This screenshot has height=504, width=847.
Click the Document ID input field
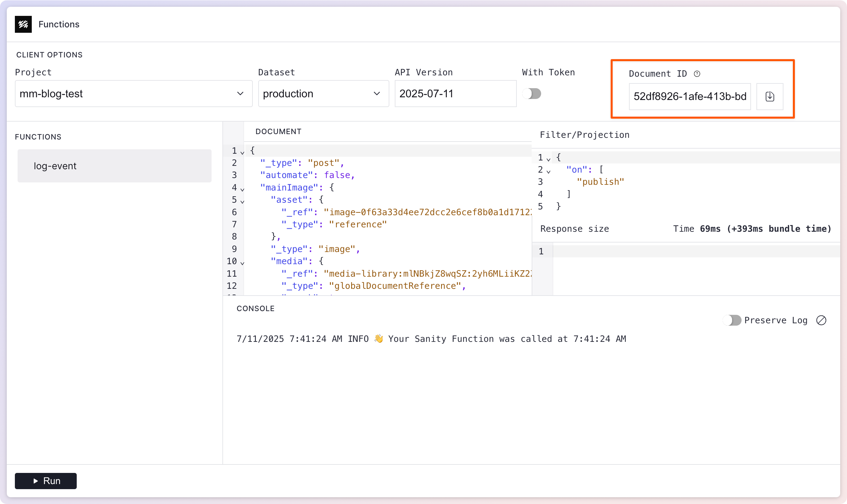tap(690, 97)
